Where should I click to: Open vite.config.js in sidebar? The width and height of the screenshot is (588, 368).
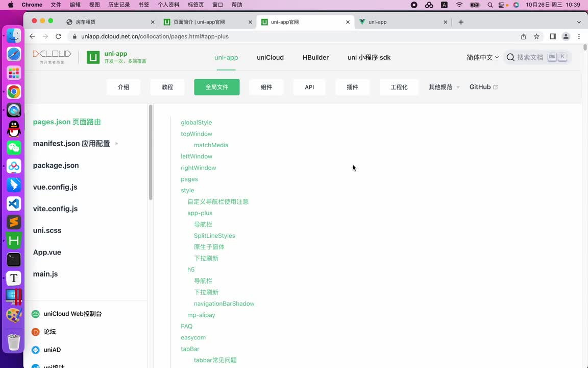[55, 209]
